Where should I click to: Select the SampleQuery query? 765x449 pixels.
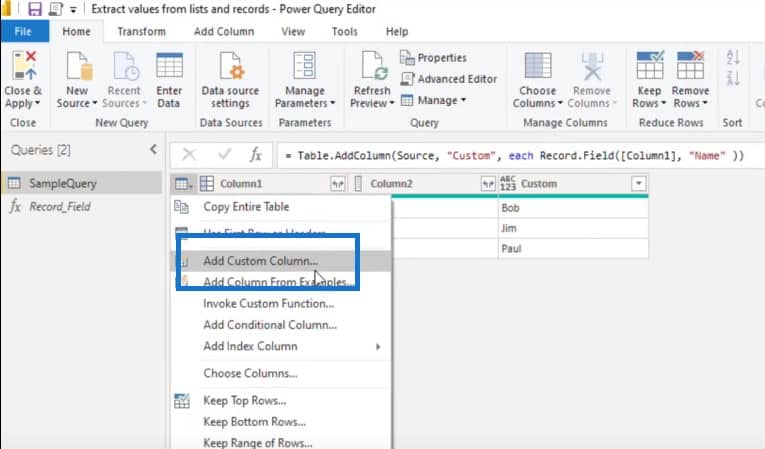point(82,184)
